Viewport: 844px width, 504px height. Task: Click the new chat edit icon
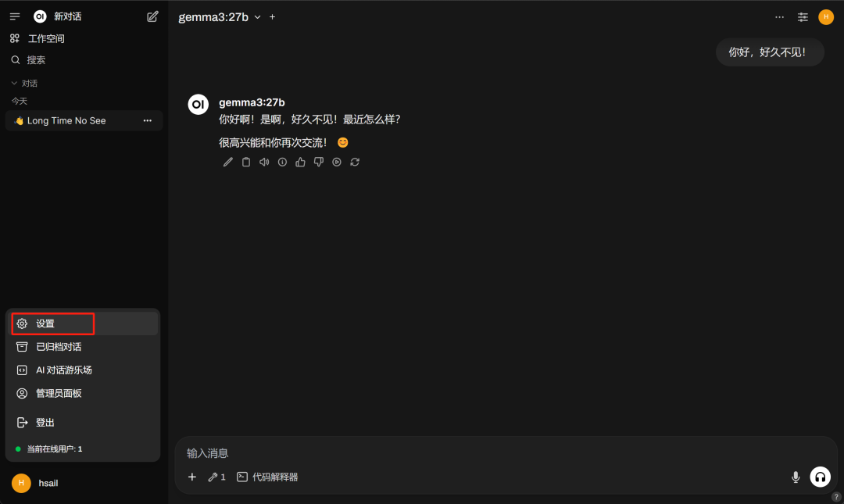152,16
